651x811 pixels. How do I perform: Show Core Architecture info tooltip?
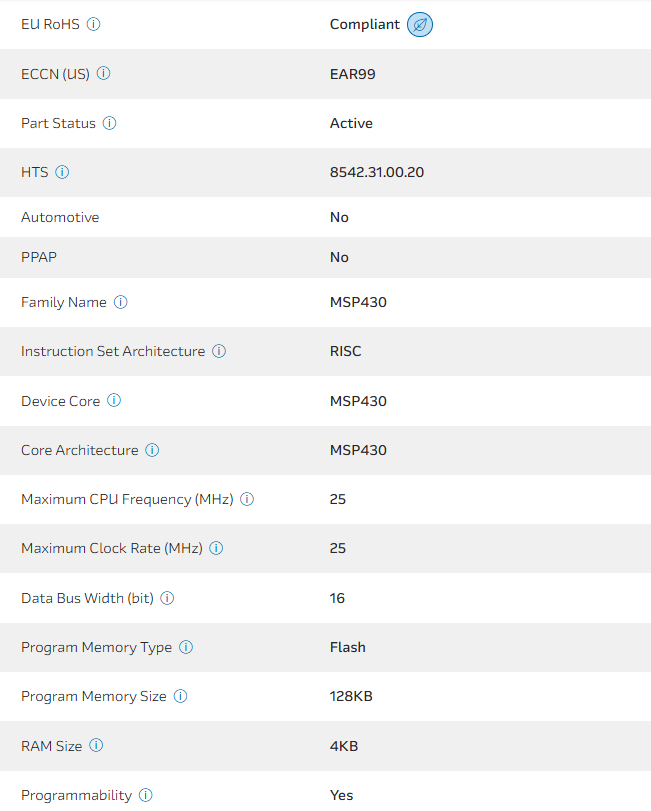pyautogui.click(x=152, y=450)
